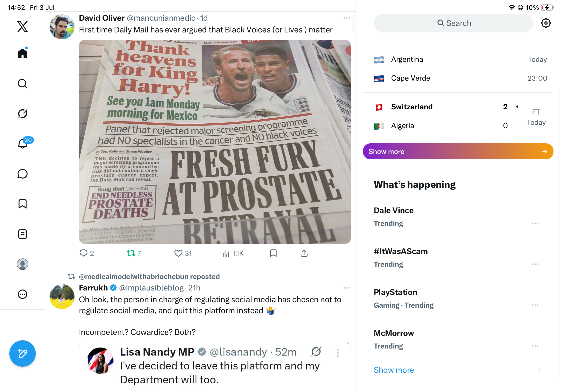Open more menu on Farrukh's post
Viewport: 561px width, 392px height.
point(347,288)
